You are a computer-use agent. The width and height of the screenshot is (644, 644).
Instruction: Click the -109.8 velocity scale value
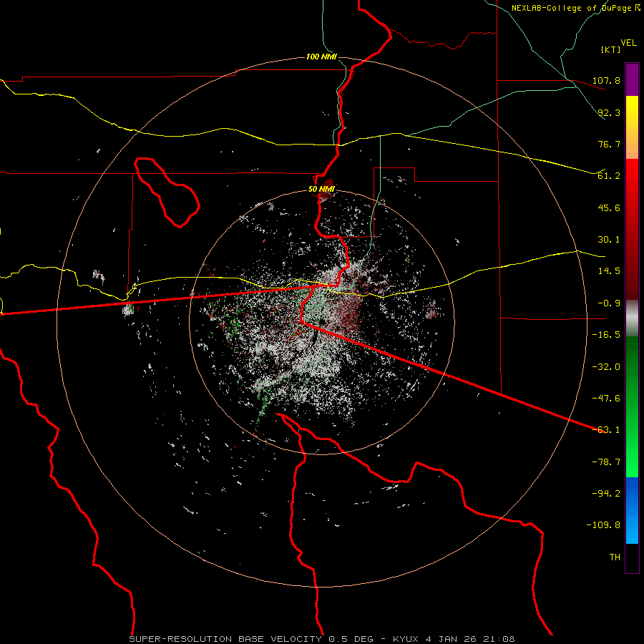tap(604, 525)
